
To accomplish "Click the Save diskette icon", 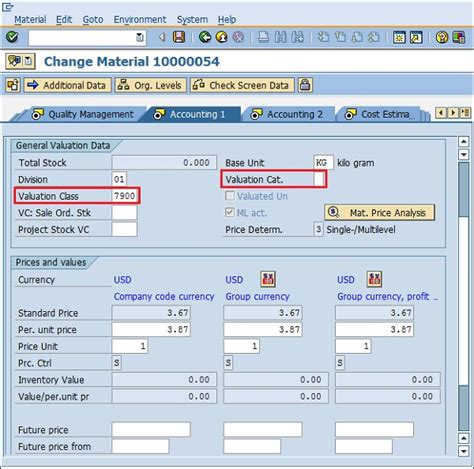I will pyautogui.click(x=179, y=37).
